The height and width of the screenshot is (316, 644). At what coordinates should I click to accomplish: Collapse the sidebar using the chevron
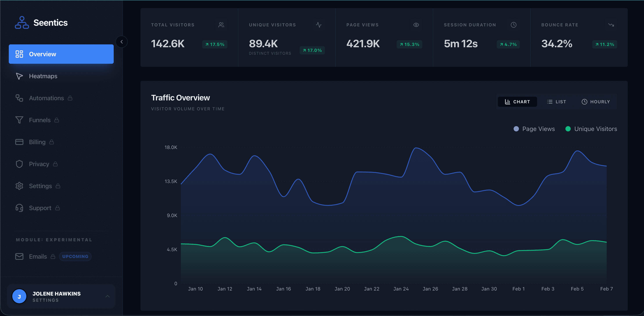122,42
